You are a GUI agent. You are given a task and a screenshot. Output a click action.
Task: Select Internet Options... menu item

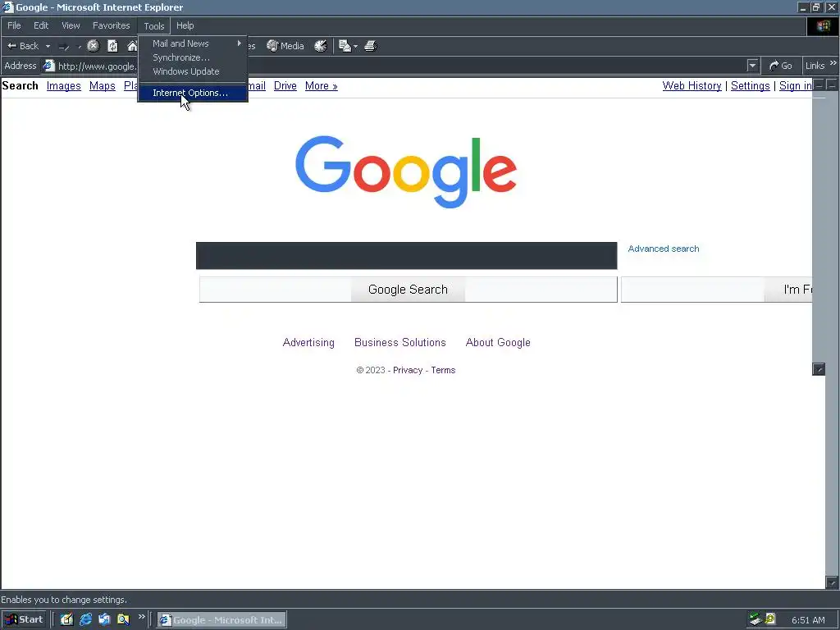(193, 93)
